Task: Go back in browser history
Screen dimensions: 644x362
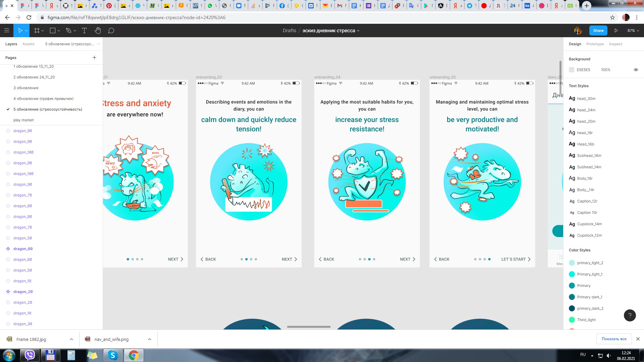Action: 7,17
